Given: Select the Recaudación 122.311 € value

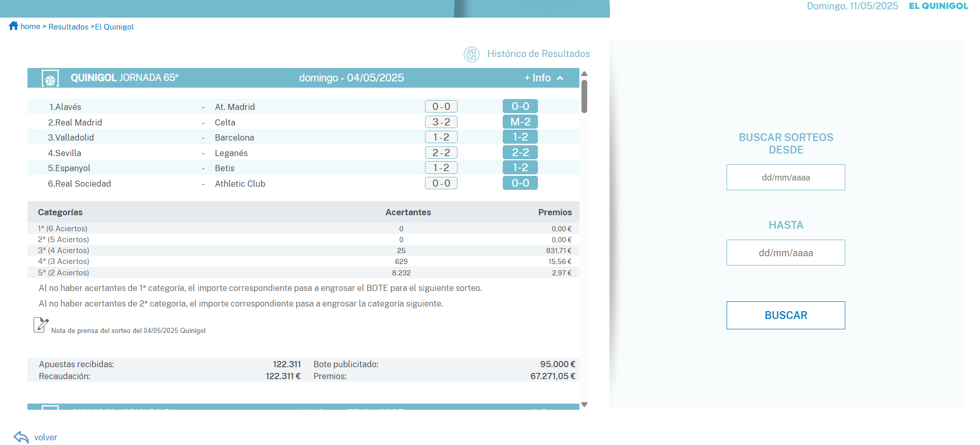Looking at the screenshot, I should pyautogui.click(x=283, y=376).
